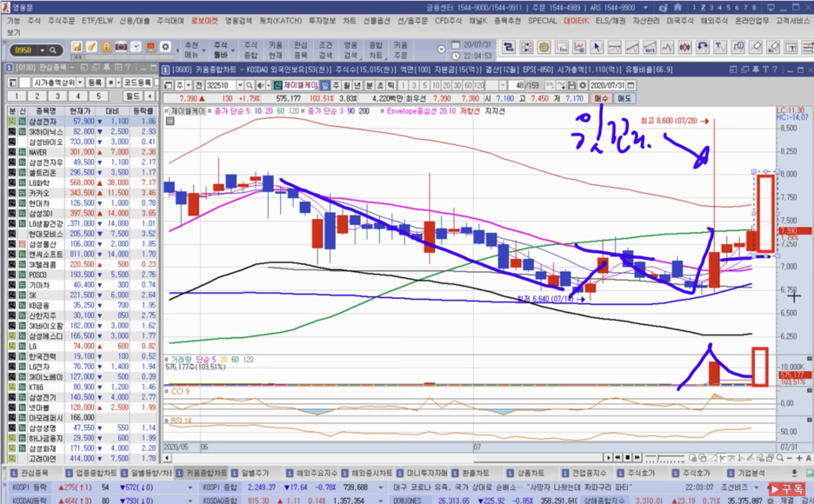Toggle weekly 주 chart period
The image size is (814, 504).
click(x=336, y=85)
